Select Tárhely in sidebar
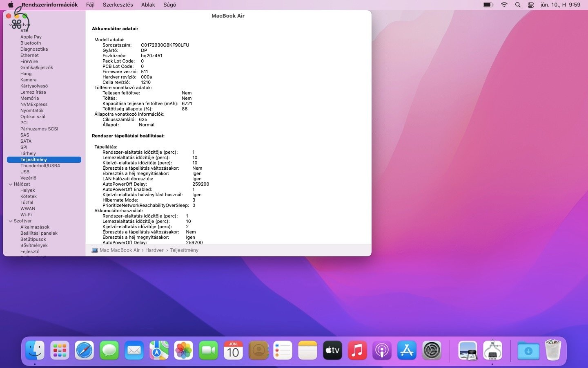The width and height of the screenshot is (588, 368). (x=28, y=153)
